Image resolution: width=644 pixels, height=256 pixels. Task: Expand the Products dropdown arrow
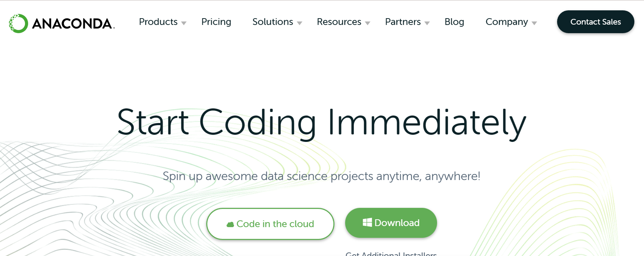(x=184, y=23)
